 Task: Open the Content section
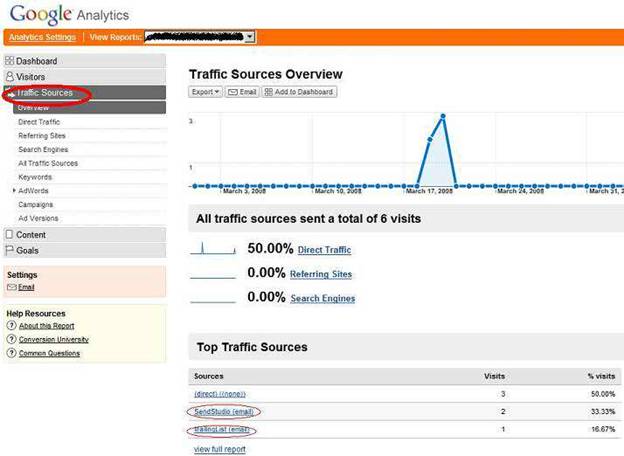85,234
